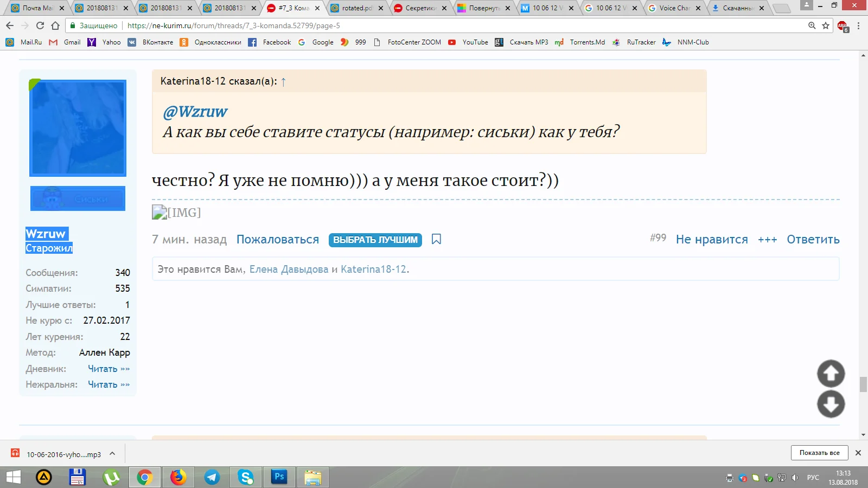
Task: Click Показать все in the downloads bar
Action: [x=819, y=453]
